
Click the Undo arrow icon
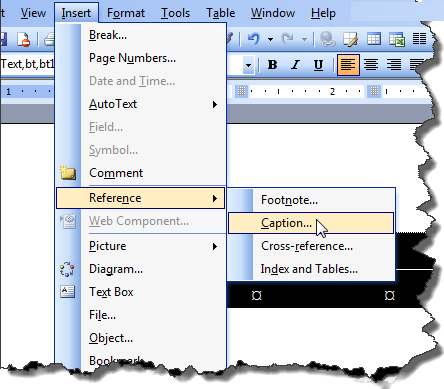254,39
